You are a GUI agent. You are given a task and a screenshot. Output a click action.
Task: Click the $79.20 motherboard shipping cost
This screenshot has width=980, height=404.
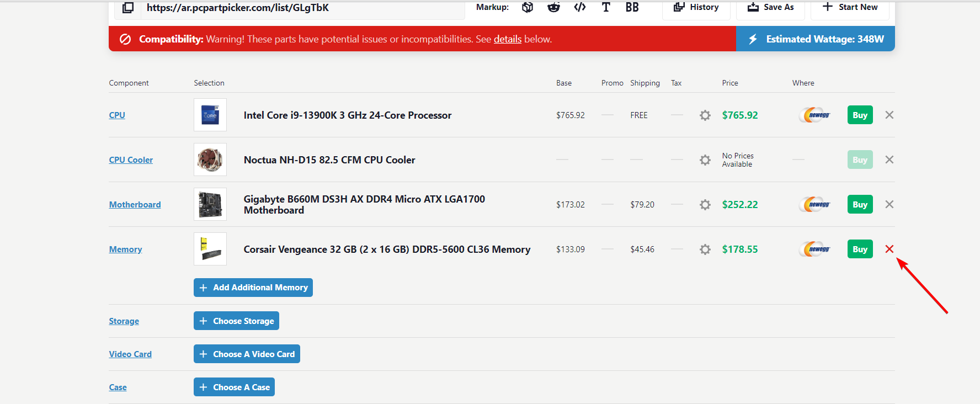tap(642, 204)
